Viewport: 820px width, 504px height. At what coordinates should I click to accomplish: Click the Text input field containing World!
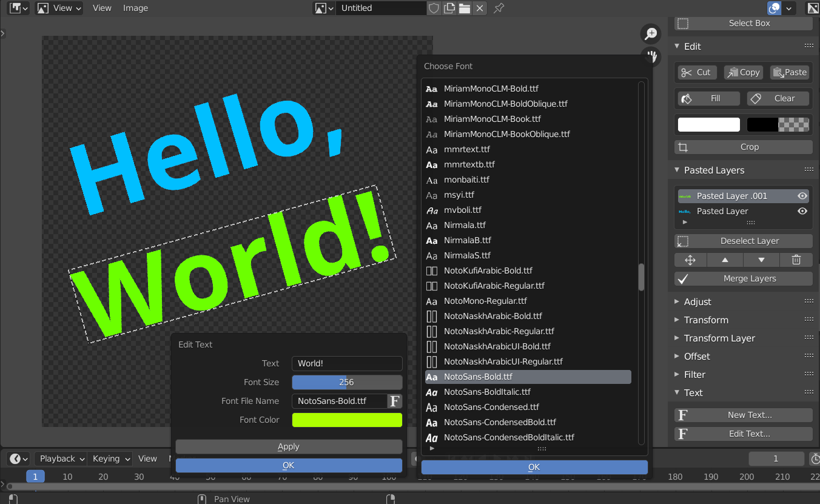coord(347,363)
